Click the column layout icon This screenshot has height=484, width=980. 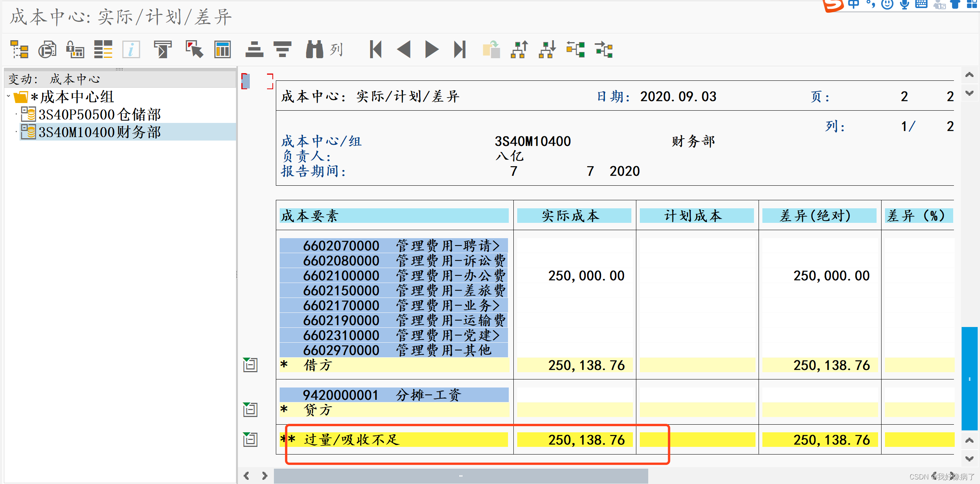tap(223, 50)
